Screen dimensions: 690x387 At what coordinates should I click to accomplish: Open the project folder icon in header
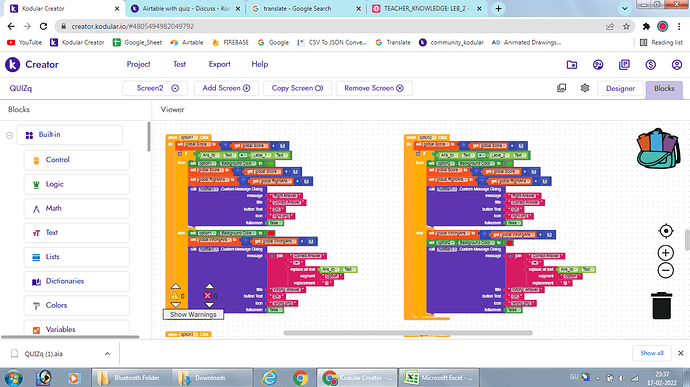[572, 65]
